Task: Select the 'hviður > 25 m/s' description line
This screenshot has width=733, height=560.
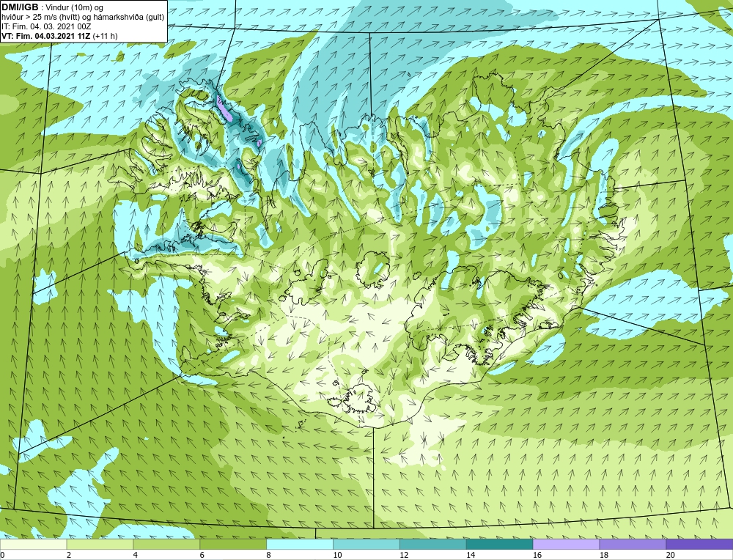Action: [x=84, y=17]
